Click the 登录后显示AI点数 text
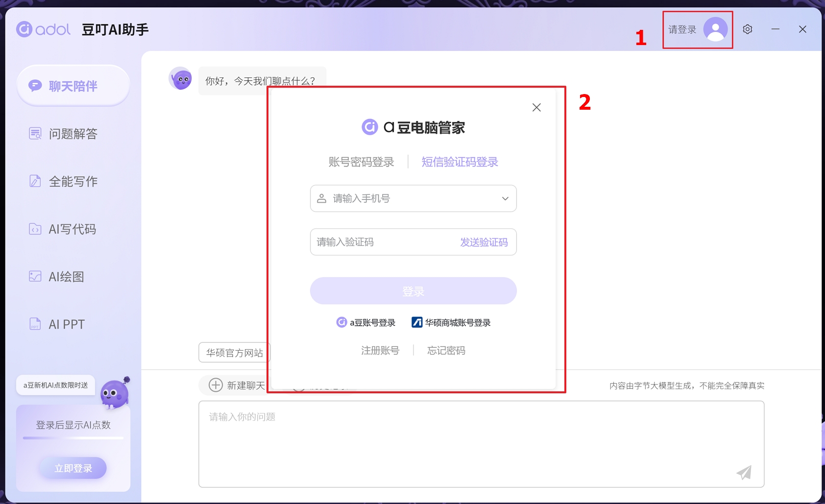 [x=73, y=425]
